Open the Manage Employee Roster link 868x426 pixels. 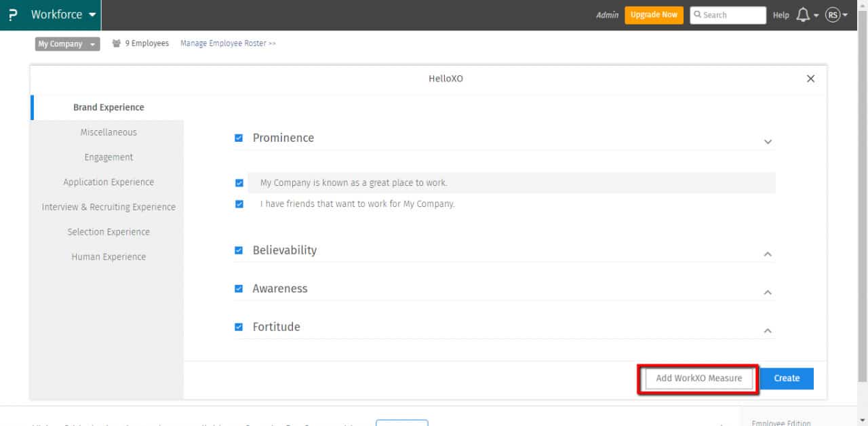click(228, 43)
